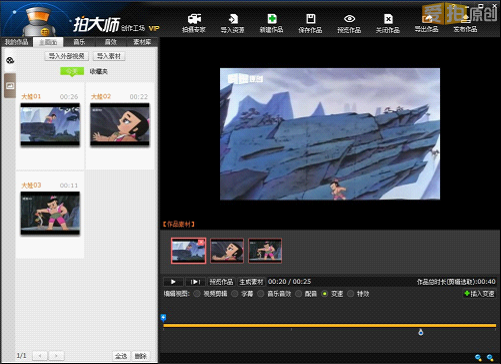
Task: Switch to 素材库 tab
Action: pos(142,42)
